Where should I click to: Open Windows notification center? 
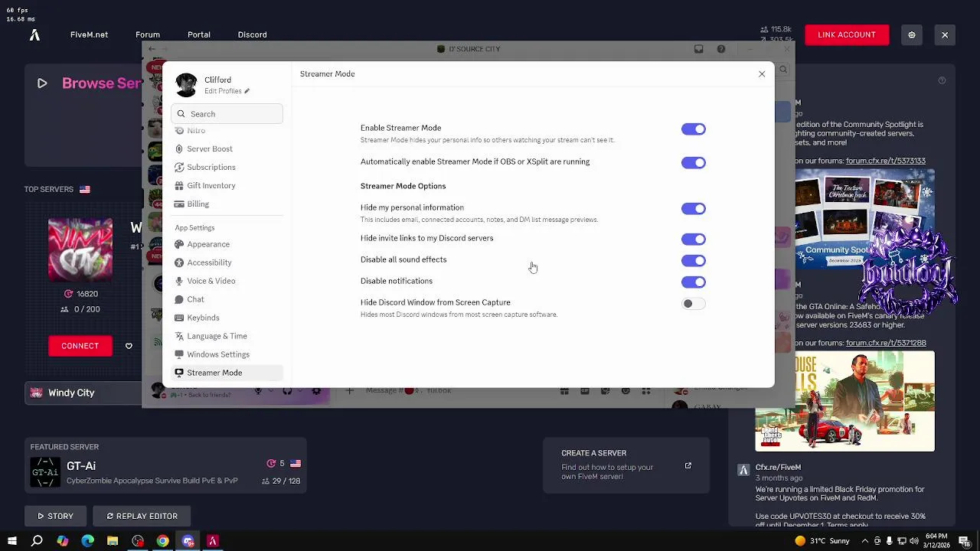click(965, 541)
